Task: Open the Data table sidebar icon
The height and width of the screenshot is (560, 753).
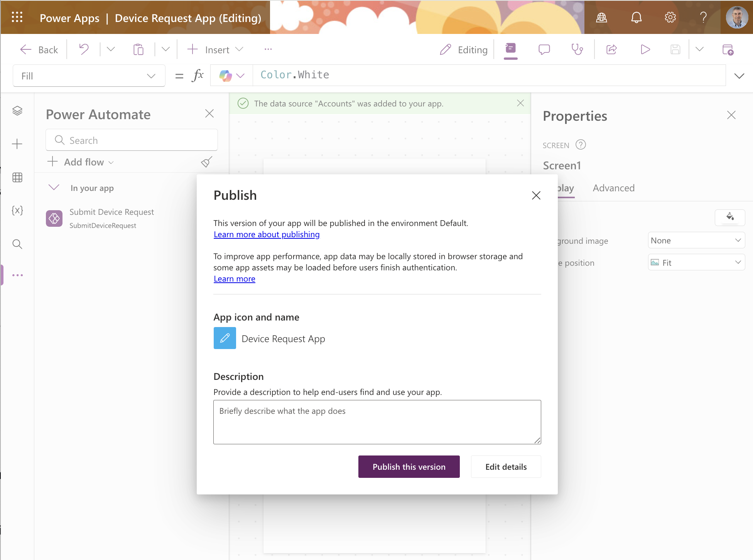Action: [17, 177]
